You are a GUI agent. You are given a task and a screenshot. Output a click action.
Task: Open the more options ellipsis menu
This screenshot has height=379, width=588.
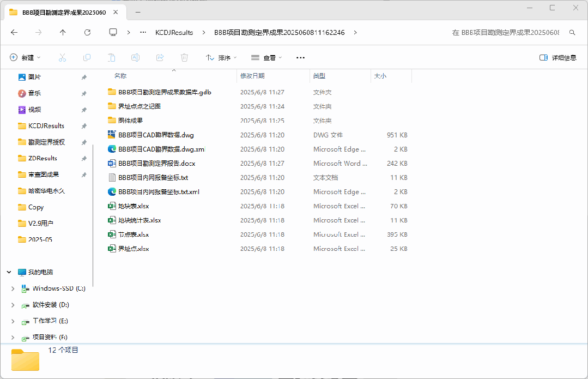pos(300,57)
